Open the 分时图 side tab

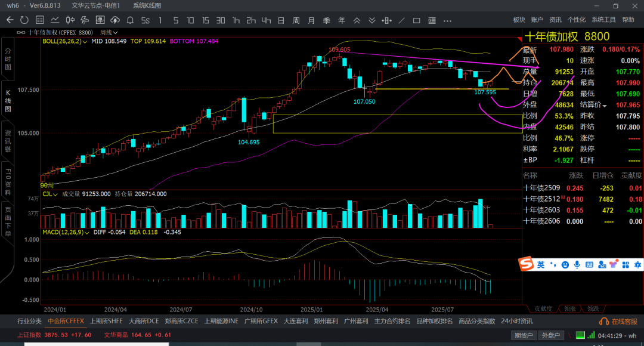tap(8, 59)
